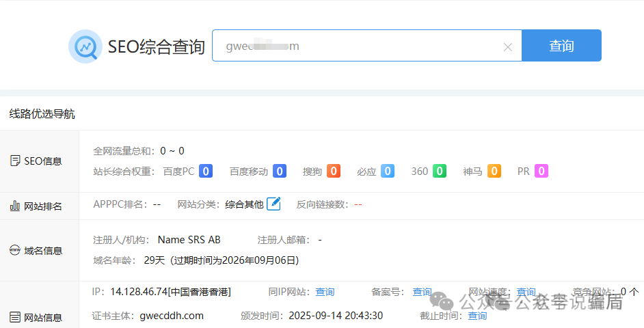This screenshot has height=328, width=644.
Task: Click the PR pink weight badge
Action: point(541,171)
